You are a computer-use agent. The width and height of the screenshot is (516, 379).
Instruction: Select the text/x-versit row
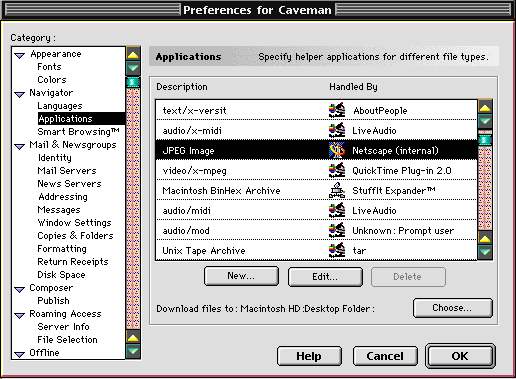tap(316, 110)
